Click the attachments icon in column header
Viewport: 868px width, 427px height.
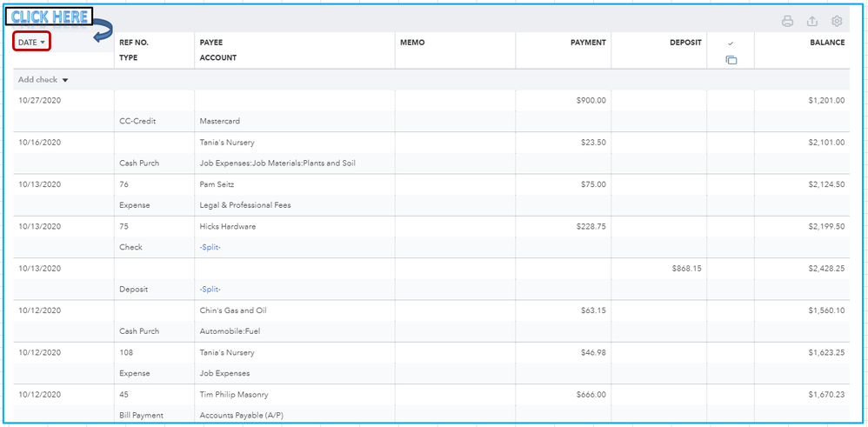pos(731,60)
